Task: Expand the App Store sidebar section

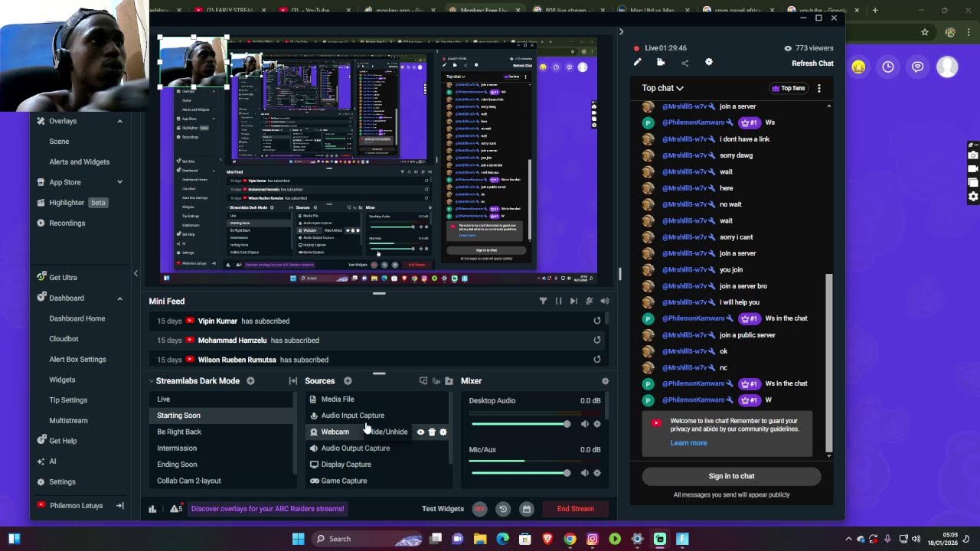Action: (119, 182)
